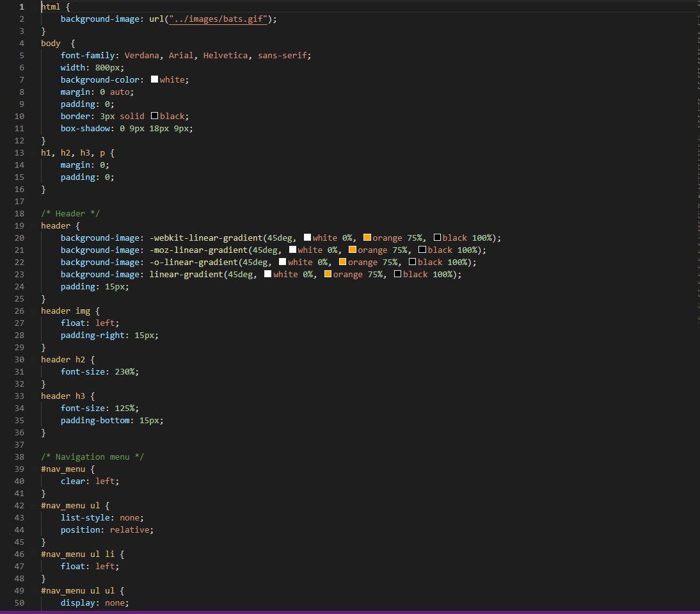The image size is (700, 614).
Task: Open white swatch in -o-linear-gradient line
Action: point(283,262)
